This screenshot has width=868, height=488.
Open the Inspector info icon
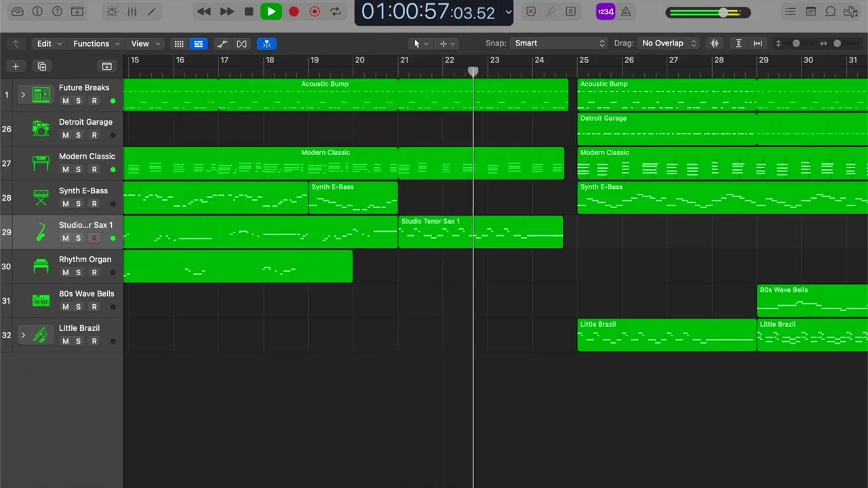point(37,12)
